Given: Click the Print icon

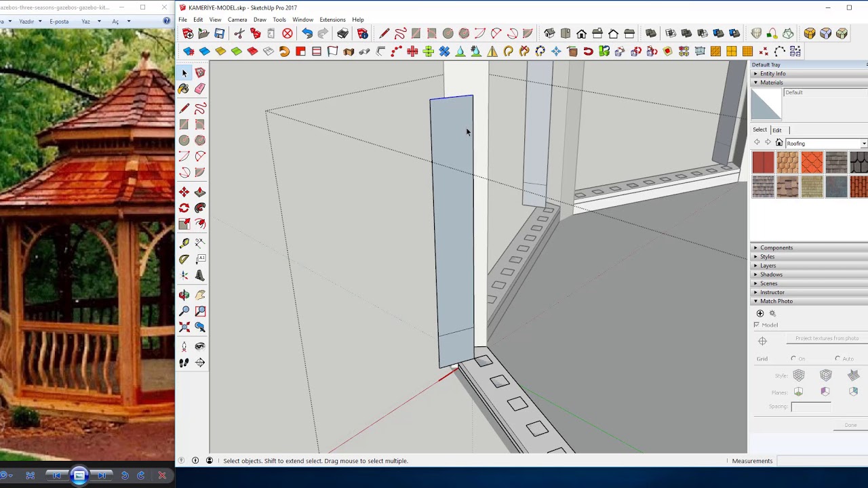Looking at the screenshot, I should click(x=342, y=33).
